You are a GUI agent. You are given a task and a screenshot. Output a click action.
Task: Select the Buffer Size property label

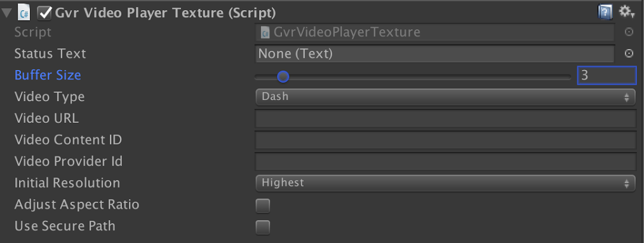[48, 75]
